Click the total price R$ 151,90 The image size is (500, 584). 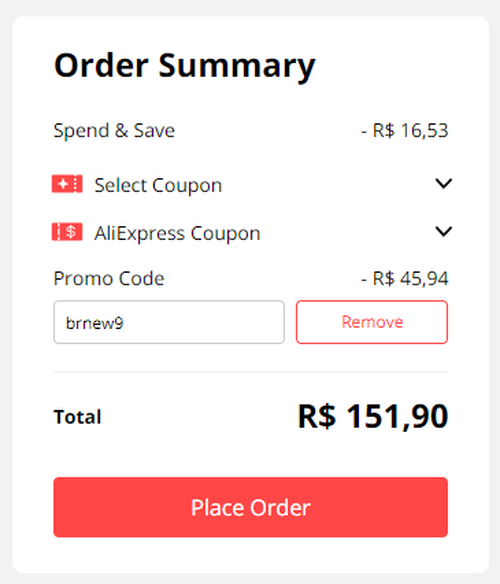[x=373, y=416]
